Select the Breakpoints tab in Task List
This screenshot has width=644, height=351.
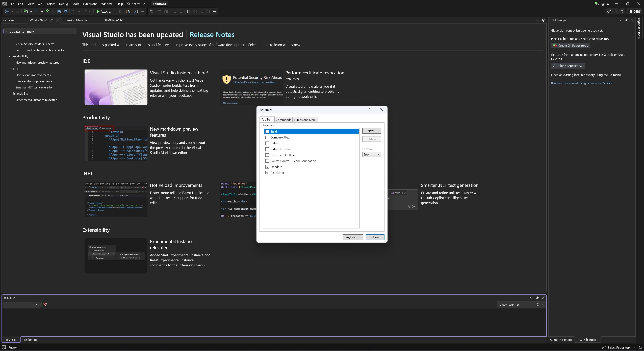tap(30, 340)
